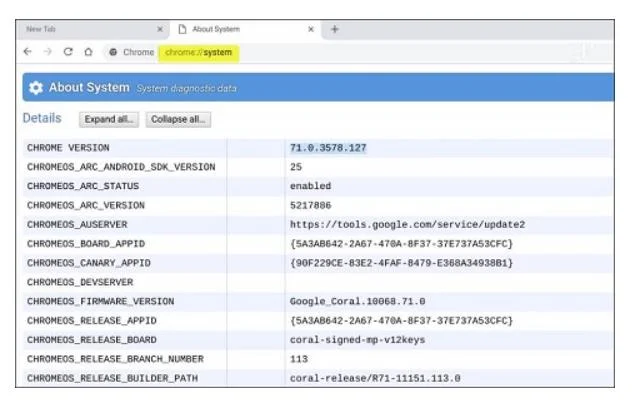Click the Google_Coral.10068.71.0 firmware value
This screenshot has height=409, width=636.
[x=357, y=301]
